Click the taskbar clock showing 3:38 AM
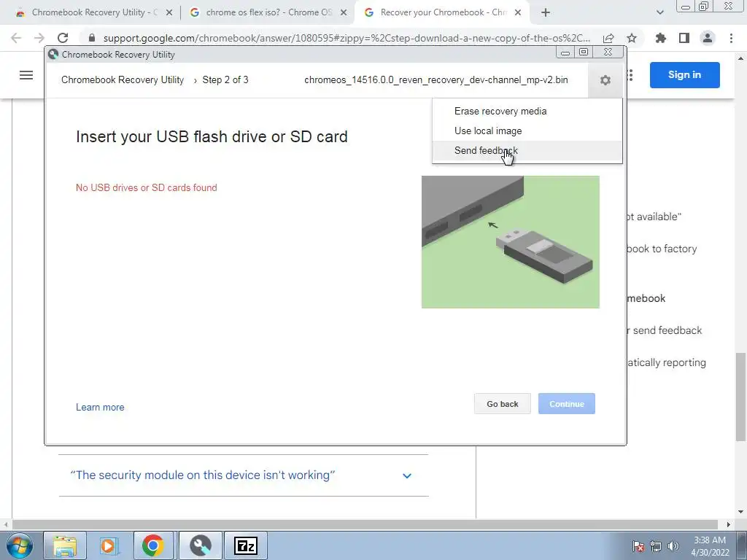Image resolution: width=747 pixels, height=560 pixels. coord(710,546)
